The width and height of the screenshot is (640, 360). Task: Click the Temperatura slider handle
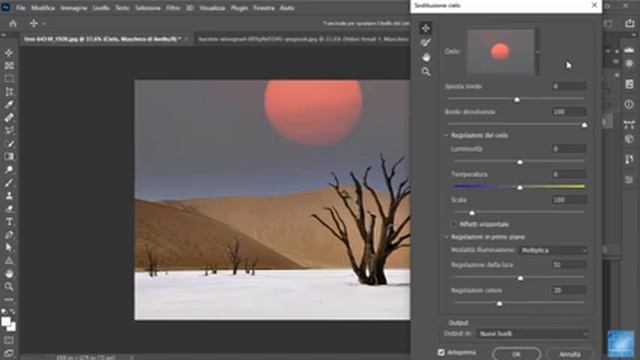pos(520,187)
